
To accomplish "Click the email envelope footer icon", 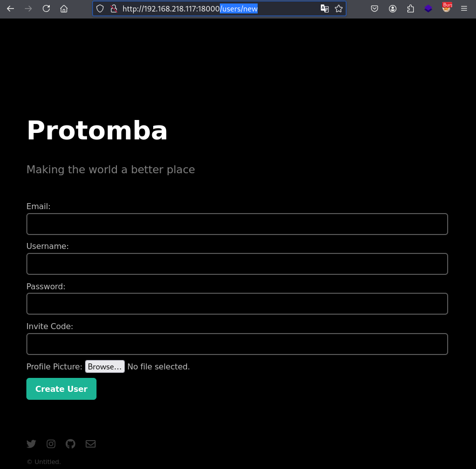I will pos(91,444).
